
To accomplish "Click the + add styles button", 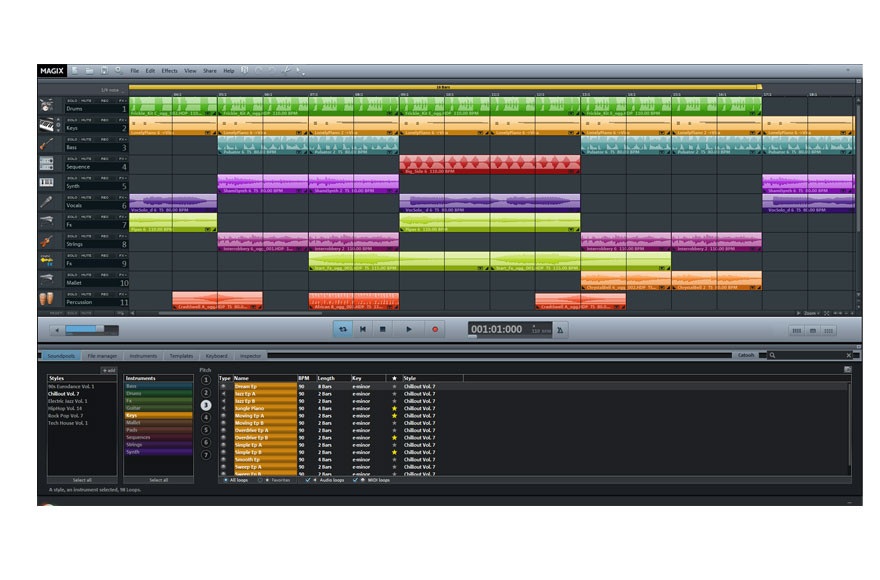I will 109,371.
